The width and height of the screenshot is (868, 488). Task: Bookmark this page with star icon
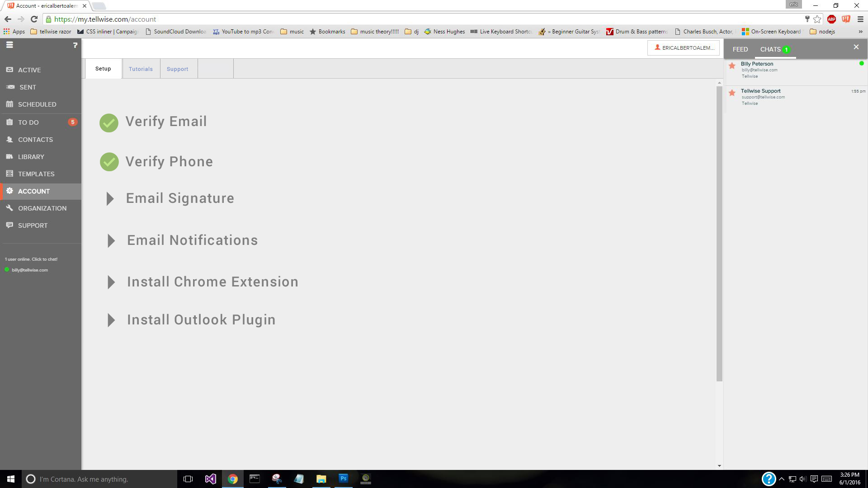pyautogui.click(x=817, y=19)
